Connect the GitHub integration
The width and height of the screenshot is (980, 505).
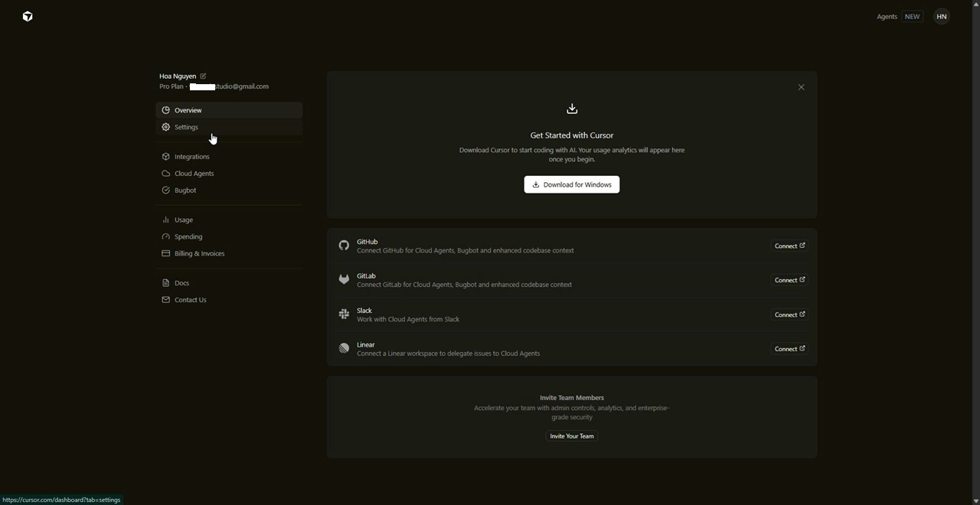click(789, 246)
